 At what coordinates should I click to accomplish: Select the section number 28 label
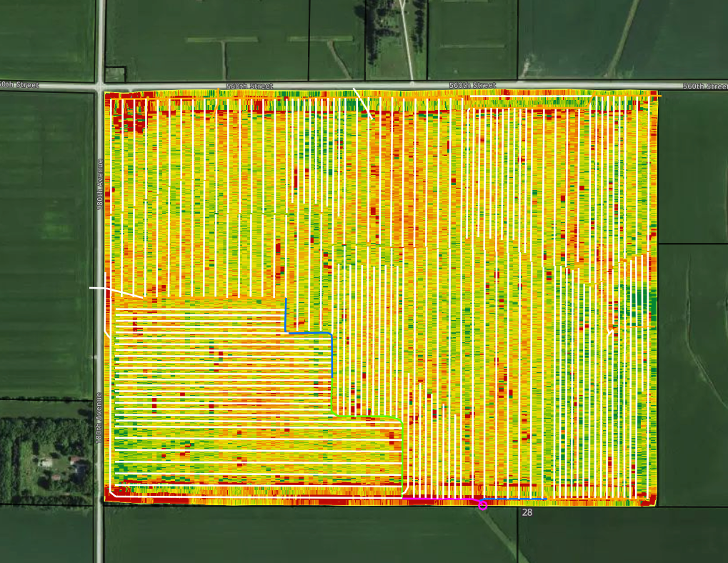[x=527, y=512]
